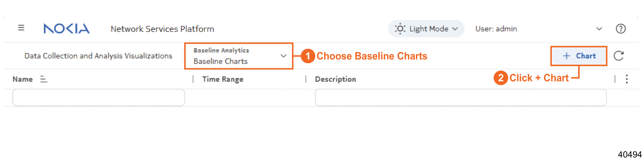Select Data Collection and Analysis Visualizations
644x162 pixels.
click(x=98, y=56)
